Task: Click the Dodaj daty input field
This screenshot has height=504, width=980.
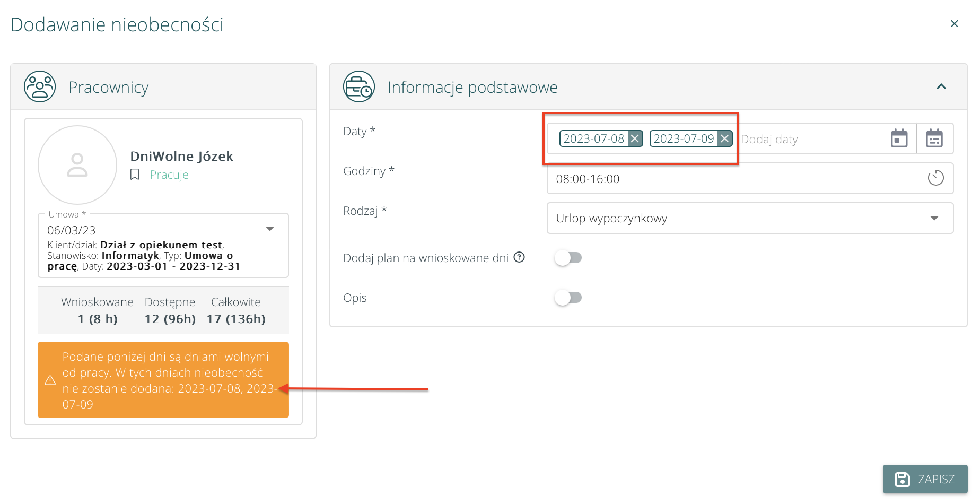Action: pyautogui.click(x=811, y=139)
